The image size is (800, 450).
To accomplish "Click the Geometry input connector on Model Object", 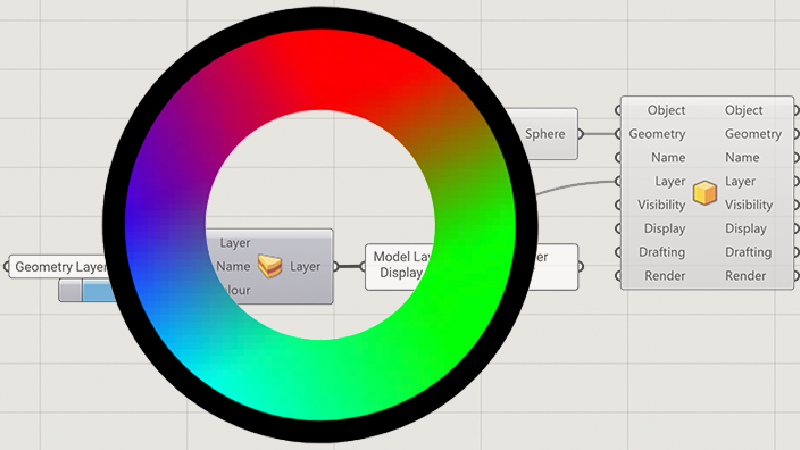I will 620,134.
